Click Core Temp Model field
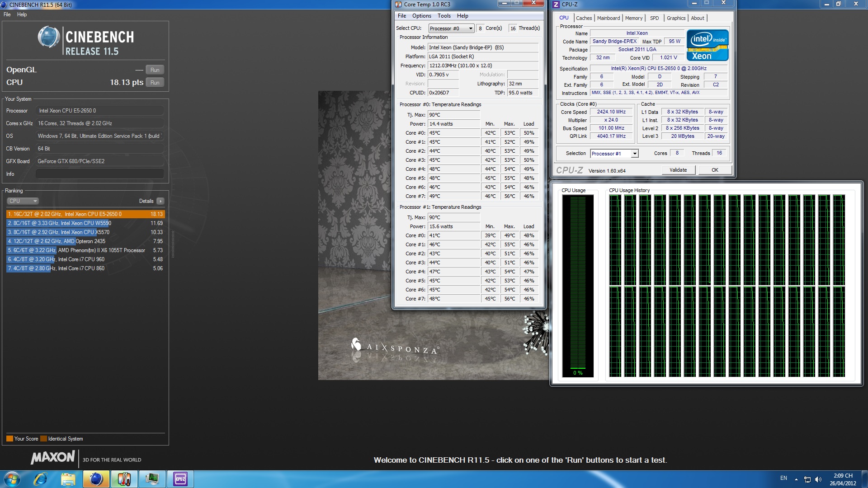The height and width of the screenshot is (488, 868). pos(483,47)
